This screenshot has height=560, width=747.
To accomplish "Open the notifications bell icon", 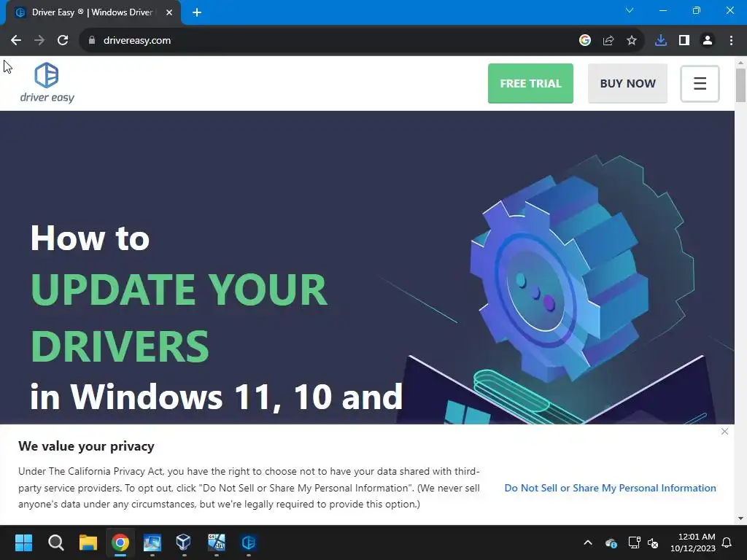I will coord(727,542).
